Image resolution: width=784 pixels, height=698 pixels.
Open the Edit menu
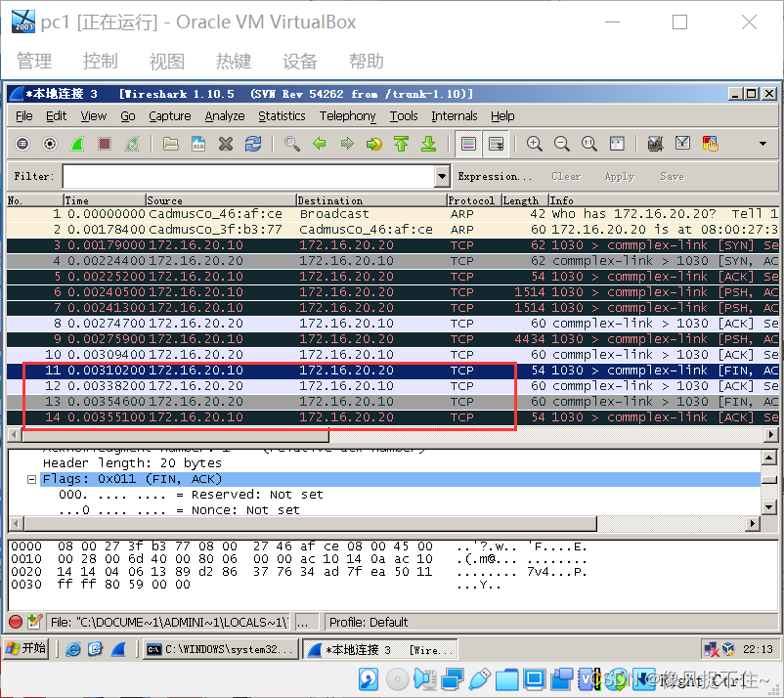pos(56,116)
